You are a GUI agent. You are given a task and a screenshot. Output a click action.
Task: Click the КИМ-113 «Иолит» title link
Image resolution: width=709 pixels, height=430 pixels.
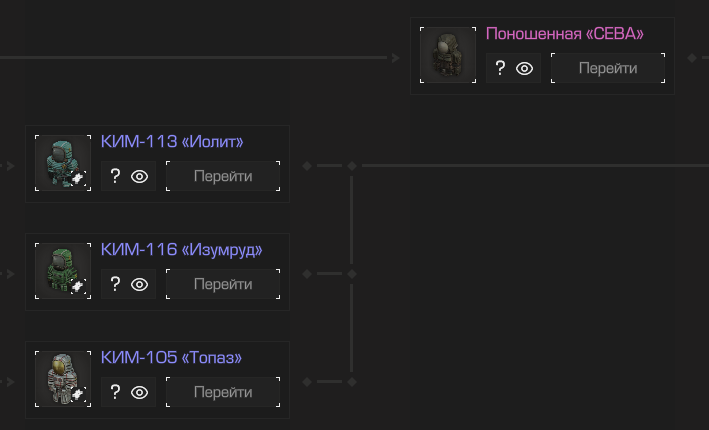172,142
